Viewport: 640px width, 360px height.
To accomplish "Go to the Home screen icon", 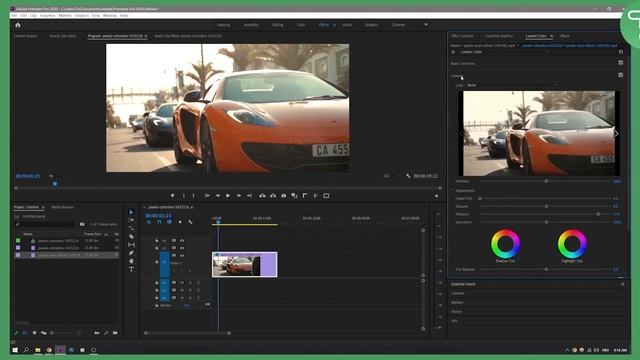I will (18, 25).
